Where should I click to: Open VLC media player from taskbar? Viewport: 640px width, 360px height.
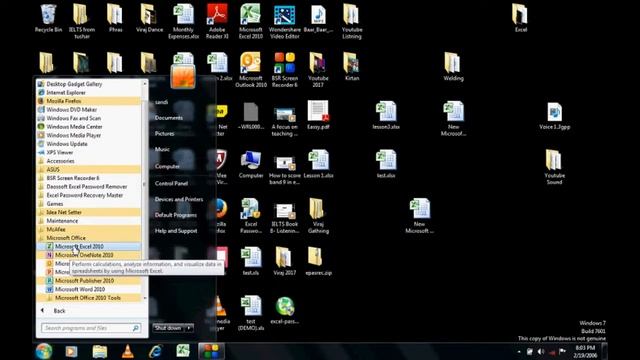coord(128,351)
